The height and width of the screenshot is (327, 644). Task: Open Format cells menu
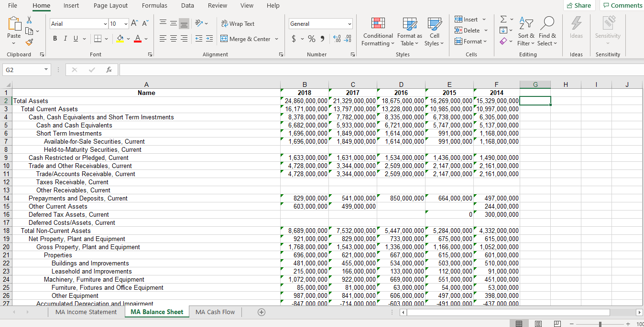(470, 42)
